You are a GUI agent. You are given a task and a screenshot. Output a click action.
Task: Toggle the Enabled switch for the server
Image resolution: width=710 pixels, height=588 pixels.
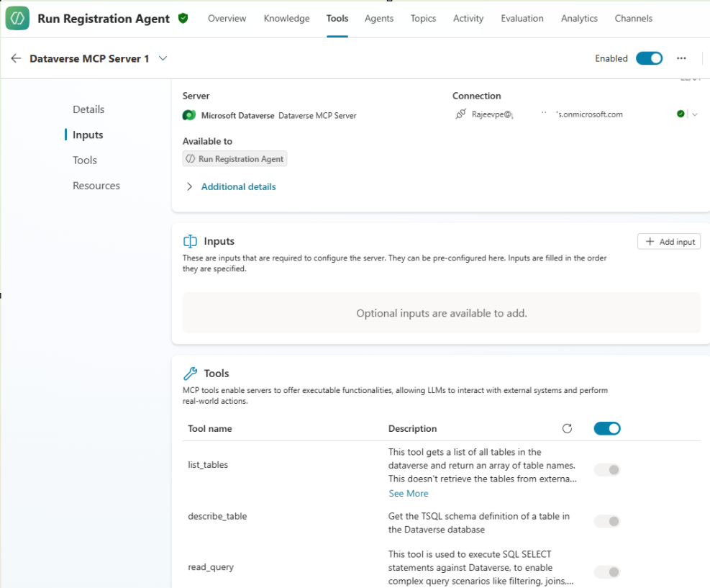click(649, 58)
